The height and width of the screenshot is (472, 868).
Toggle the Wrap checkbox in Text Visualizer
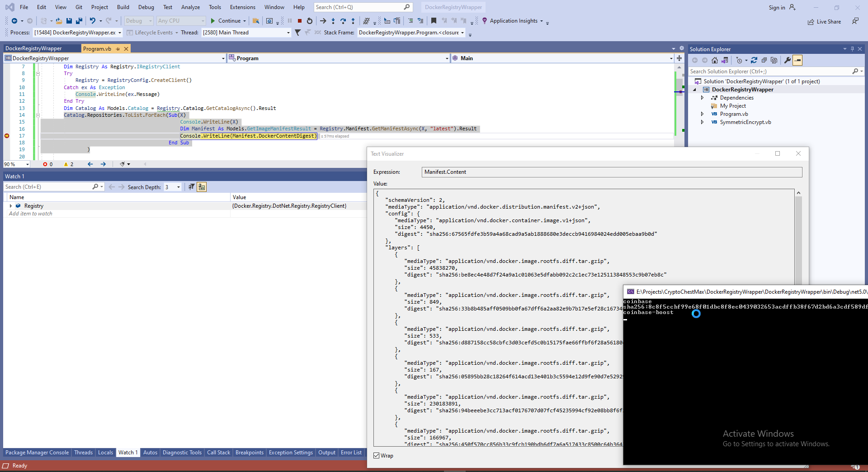377,456
